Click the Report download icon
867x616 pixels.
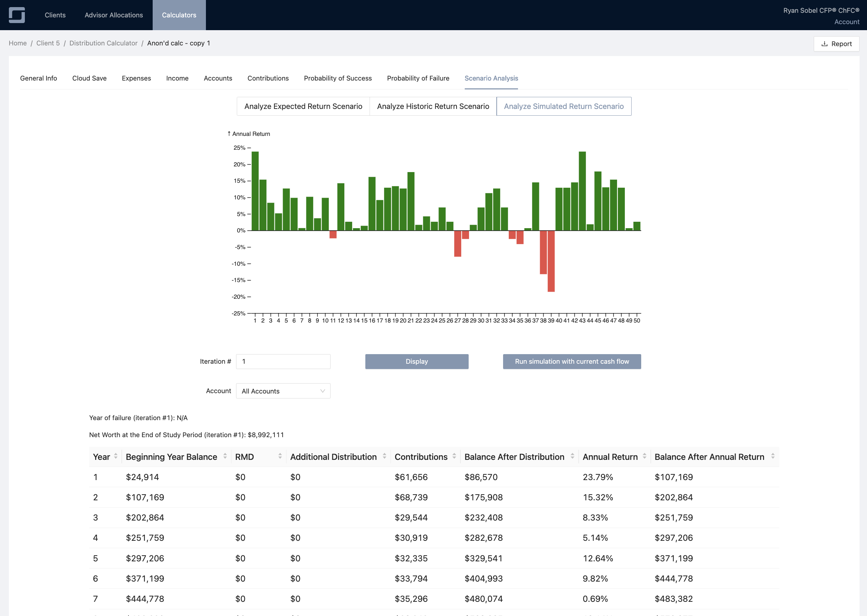coord(824,44)
